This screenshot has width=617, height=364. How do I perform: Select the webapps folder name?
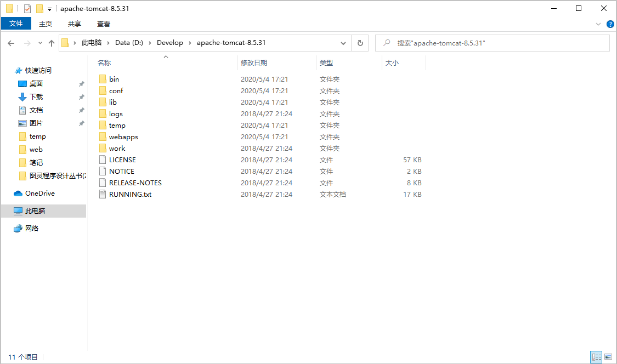pos(123,137)
